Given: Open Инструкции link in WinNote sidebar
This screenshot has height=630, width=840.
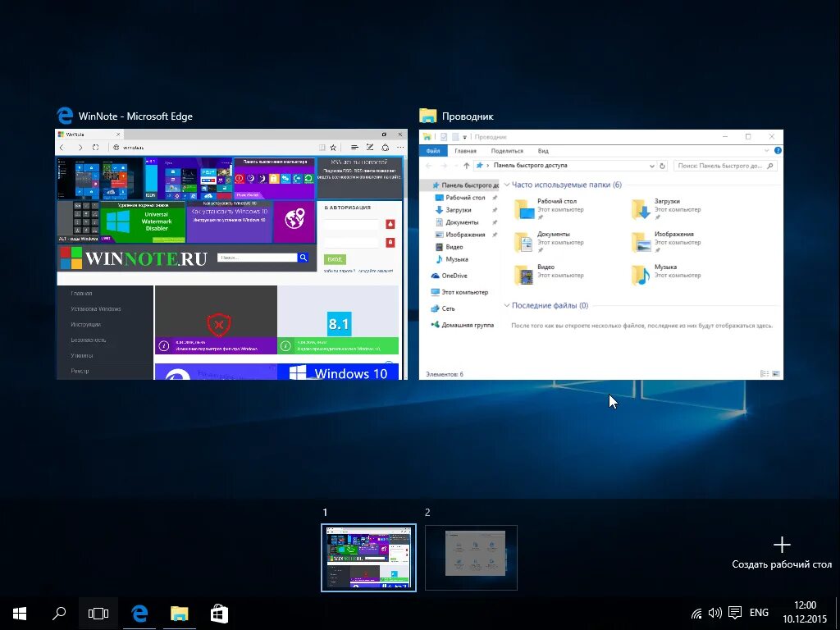Looking at the screenshot, I should (x=85, y=325).
